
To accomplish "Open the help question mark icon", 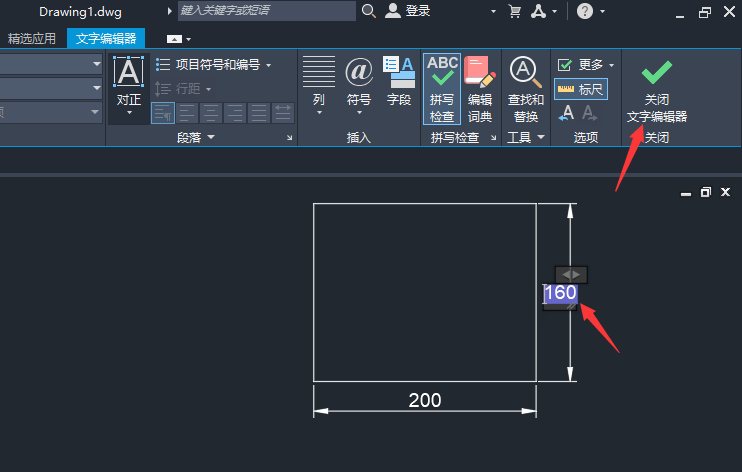I will coord(585,11).
